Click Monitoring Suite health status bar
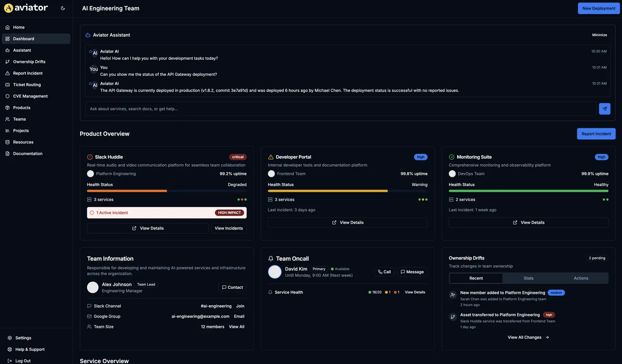This screenshot has height=364, width=622. point(529,191)
